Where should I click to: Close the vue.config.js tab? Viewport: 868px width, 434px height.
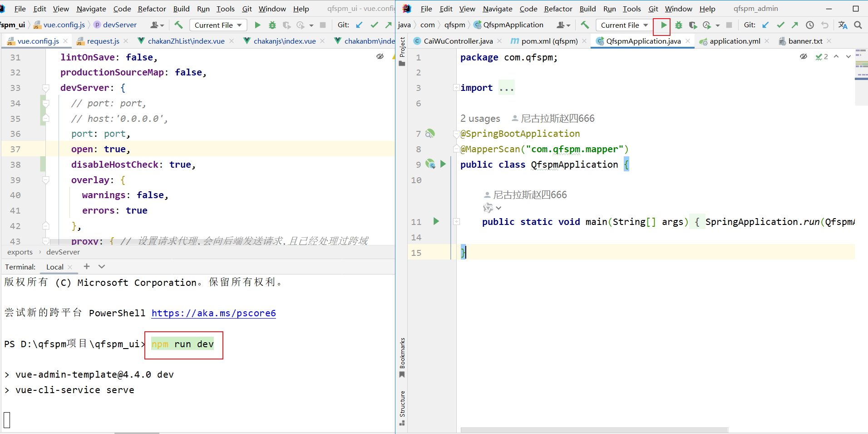66,41
